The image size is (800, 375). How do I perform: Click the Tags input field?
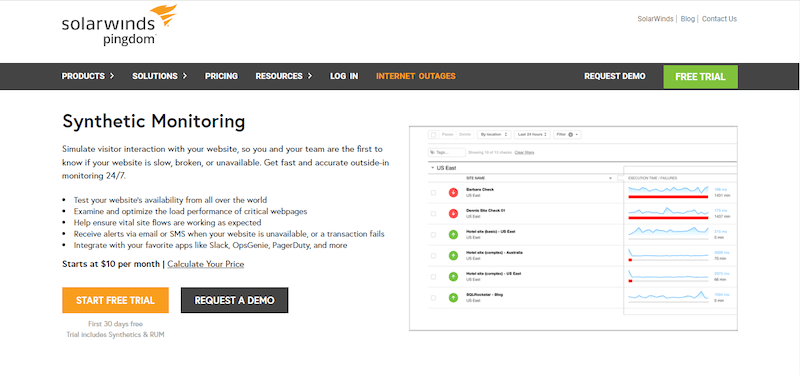[x=447, y=152]
